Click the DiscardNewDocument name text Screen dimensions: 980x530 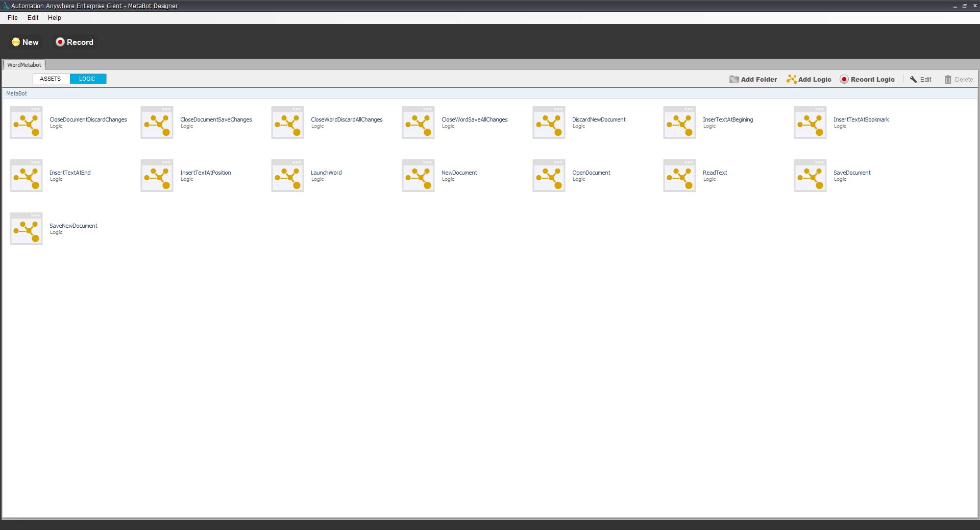click(599, 119)
